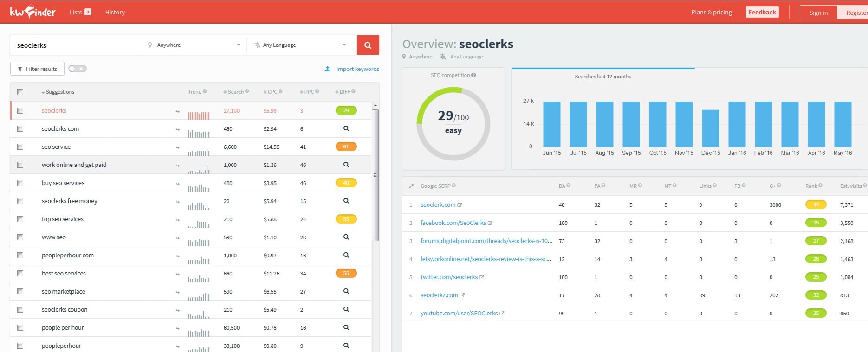Expand the Any Language dropdown
Screen dimensions: 868x352
point(300,45)
